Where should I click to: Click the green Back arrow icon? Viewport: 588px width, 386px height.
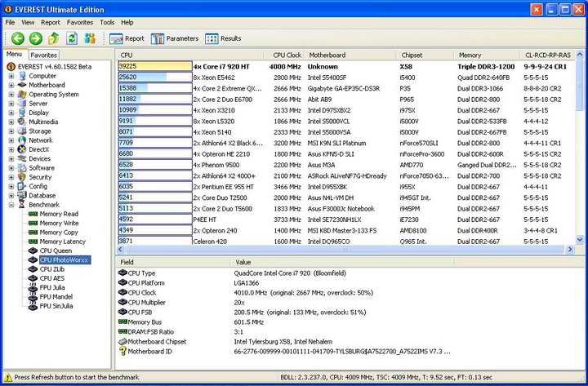[18, 38]
